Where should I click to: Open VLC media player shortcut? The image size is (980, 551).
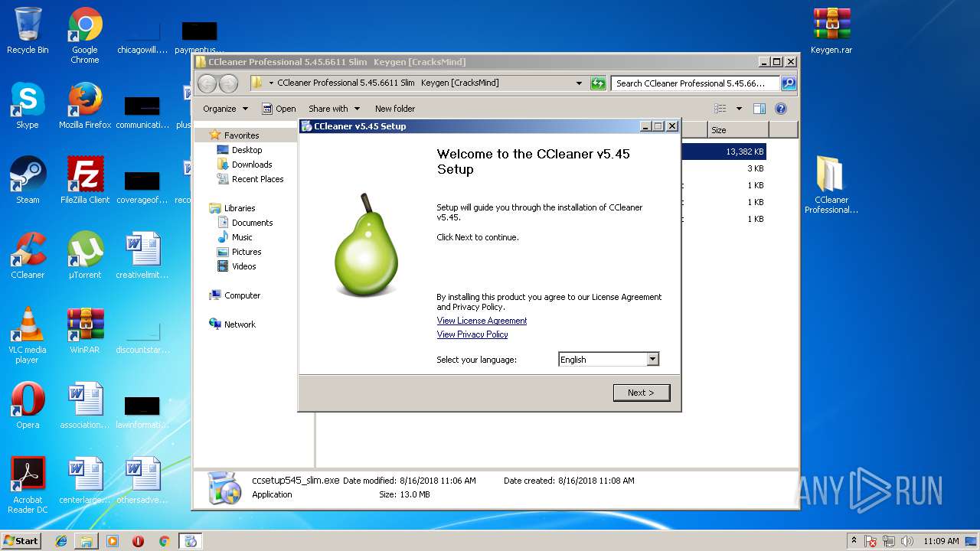(x=28, y=335)
